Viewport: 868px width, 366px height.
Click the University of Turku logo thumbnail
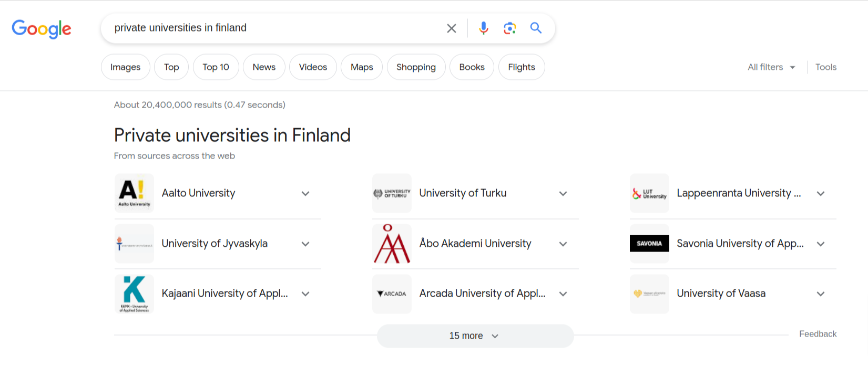(392, 193)
